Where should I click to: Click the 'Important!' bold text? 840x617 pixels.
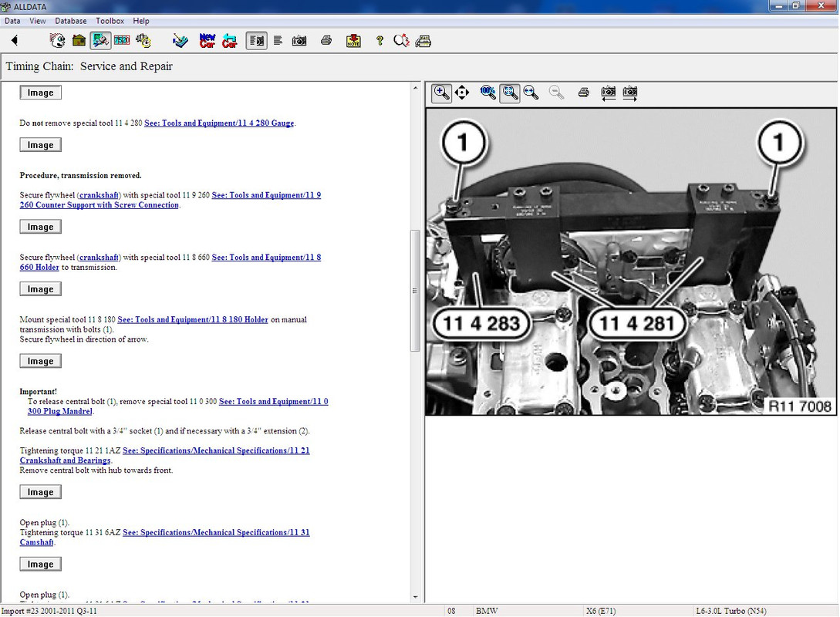pos(38,392)
